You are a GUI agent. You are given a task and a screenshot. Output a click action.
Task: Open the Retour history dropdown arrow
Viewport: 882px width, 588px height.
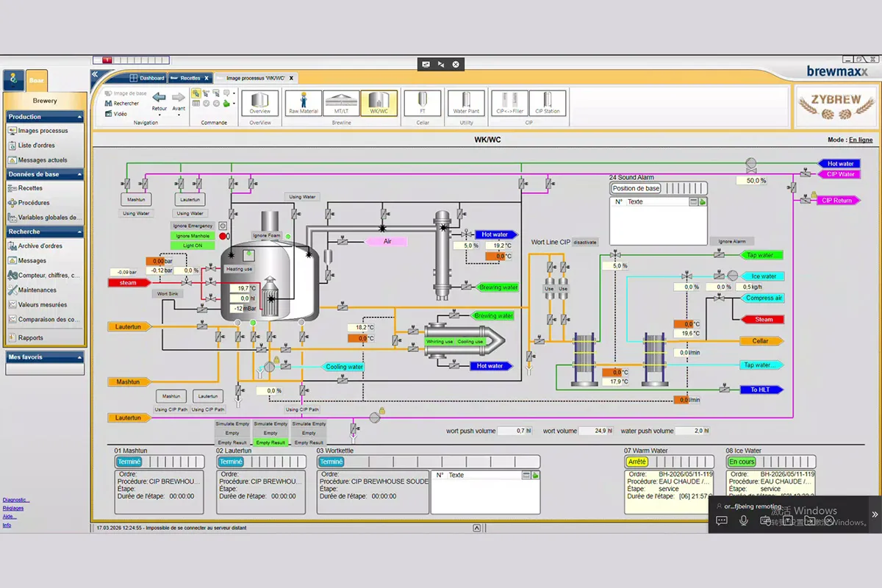point(159,115)
